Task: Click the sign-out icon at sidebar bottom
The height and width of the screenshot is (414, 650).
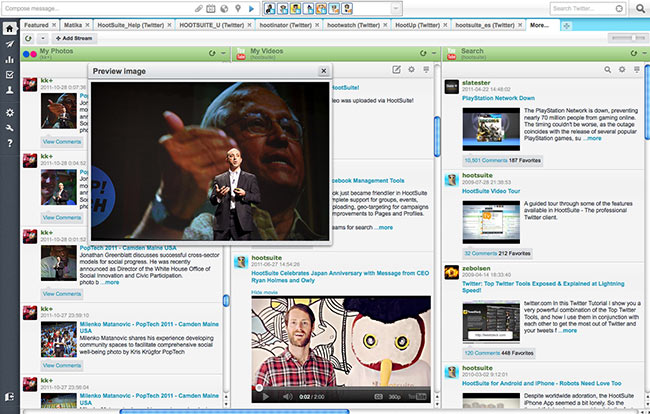Action: tap(10, 397)
